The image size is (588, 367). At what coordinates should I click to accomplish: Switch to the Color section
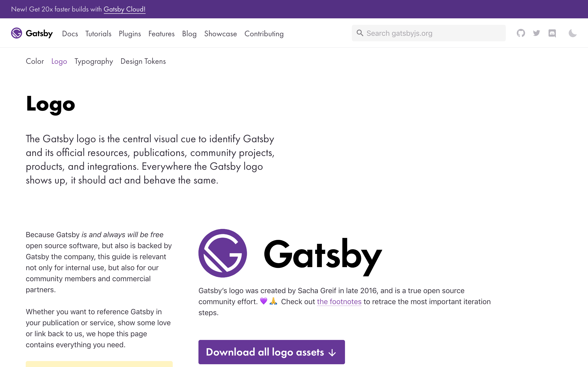[x=35, y=61]
